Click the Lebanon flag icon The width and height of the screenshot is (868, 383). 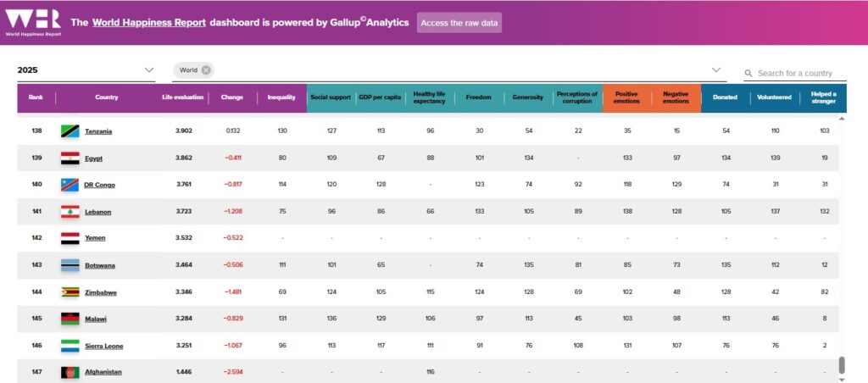[x=70, y=212]
